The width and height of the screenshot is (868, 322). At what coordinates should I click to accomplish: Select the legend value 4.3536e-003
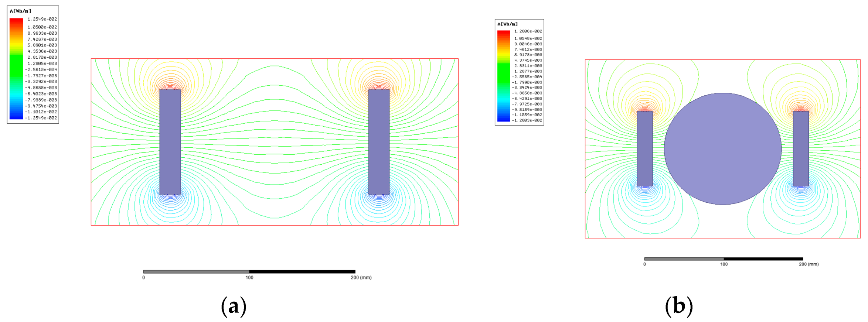click(x=42, y=51)
